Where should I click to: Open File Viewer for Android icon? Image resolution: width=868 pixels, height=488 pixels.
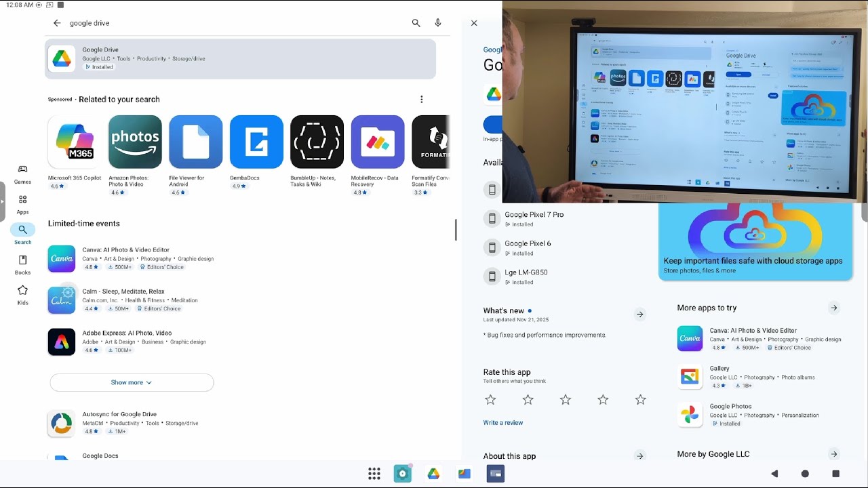pos(196,142)
